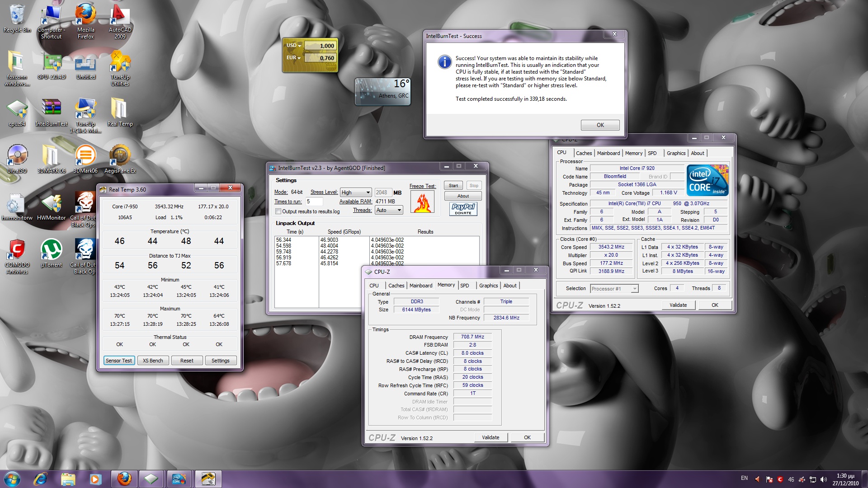Click Sensor Test in Real Temp
Screen dimensions: 868x488
119,361
